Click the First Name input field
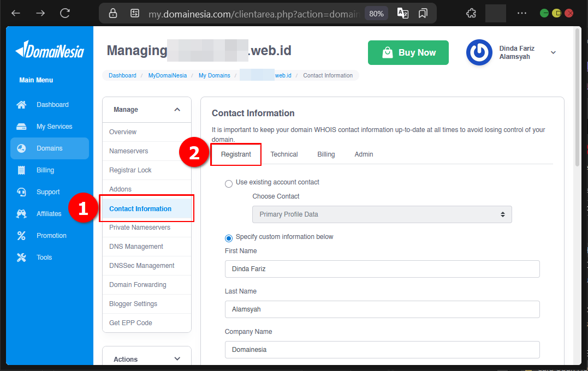This screenshot has height=371, width=588. tap(382, 269)
